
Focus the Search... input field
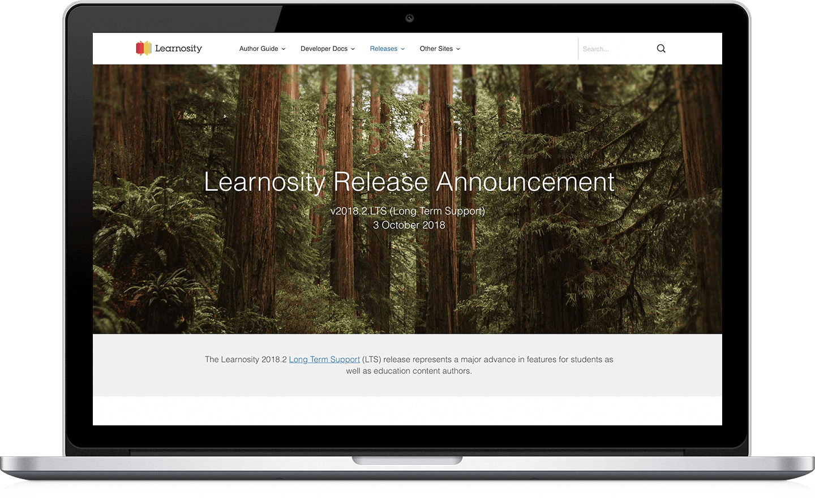[616, 49]
